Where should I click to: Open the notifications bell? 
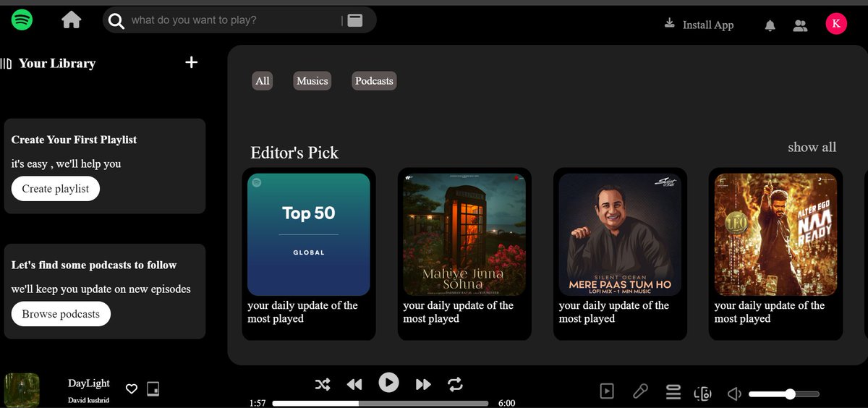pyautogui.click(x=770, y=25)
